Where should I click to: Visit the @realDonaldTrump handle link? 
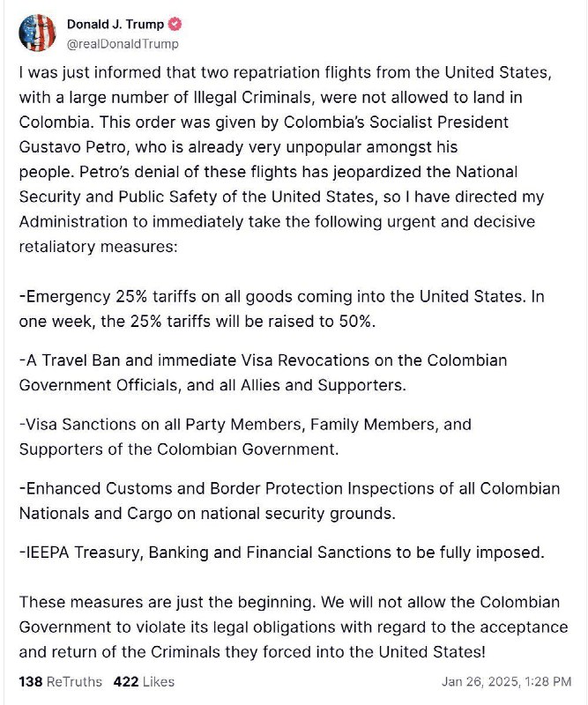tap(123, 44)
